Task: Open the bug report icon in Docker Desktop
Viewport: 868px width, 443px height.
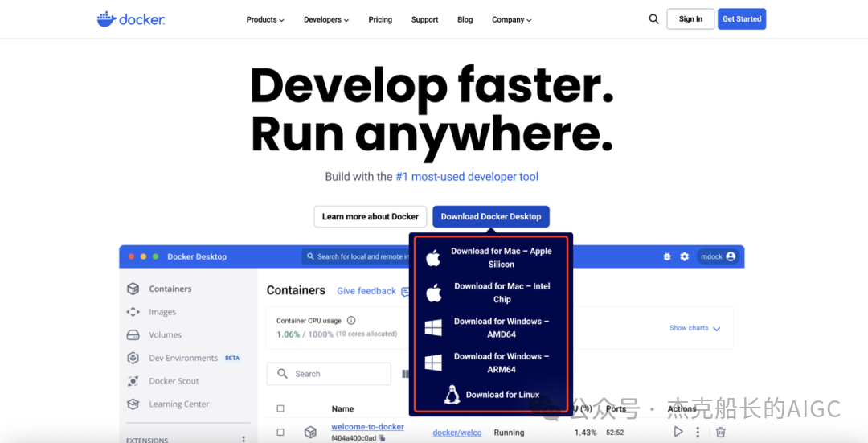Action: pyautogui.click(x=667, y=256)
